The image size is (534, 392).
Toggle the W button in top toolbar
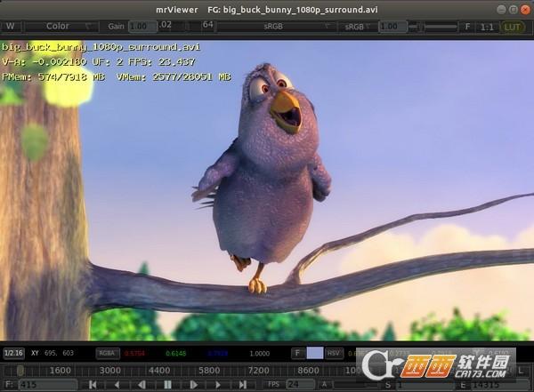point(11,26)
